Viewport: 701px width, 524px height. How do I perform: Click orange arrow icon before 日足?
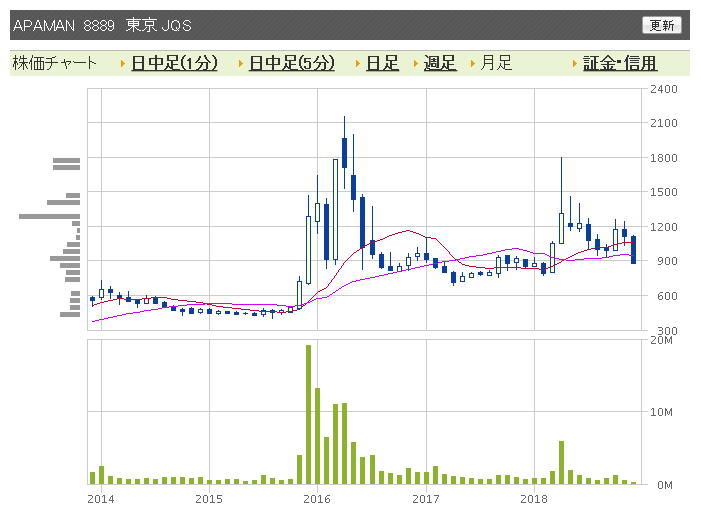tap(358, 63)
